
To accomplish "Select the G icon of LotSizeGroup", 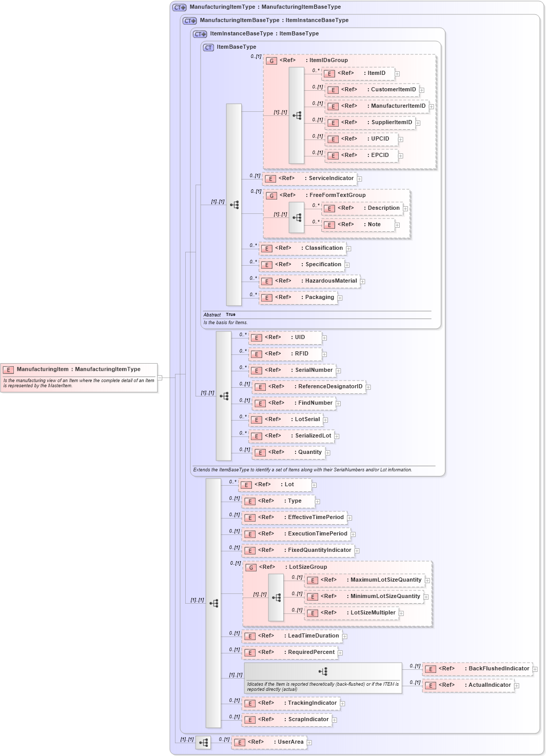I will point(251,568).
